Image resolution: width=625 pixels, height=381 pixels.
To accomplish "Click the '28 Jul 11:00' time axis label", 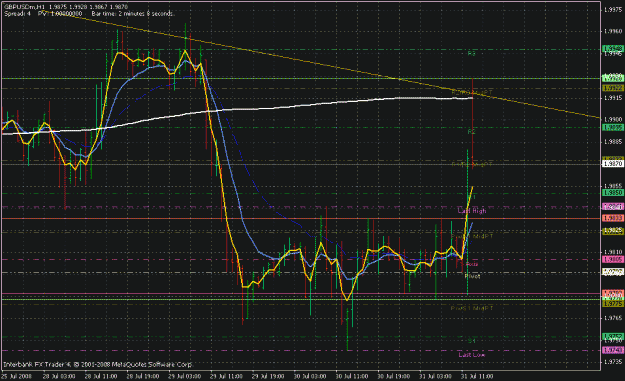I will (101, 376).
